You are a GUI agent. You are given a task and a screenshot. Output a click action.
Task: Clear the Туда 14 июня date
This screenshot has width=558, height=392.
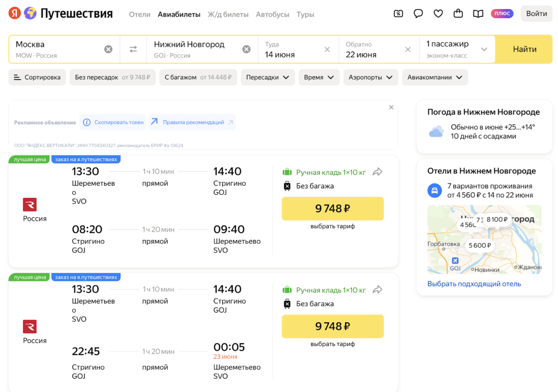(327, 49)
